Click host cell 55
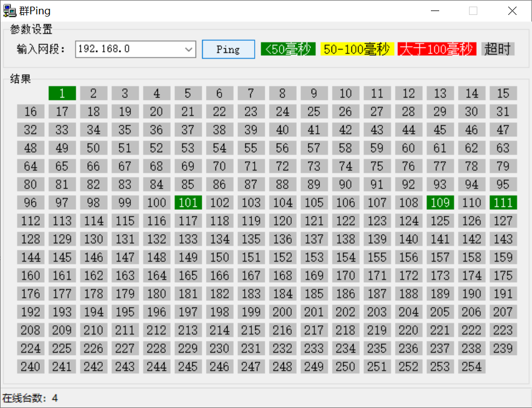This screenshot has width=532, height=408. point(251,148)
